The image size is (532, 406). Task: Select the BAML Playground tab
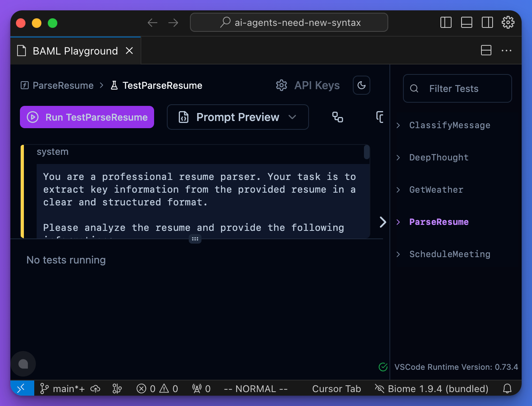(75, 51)
